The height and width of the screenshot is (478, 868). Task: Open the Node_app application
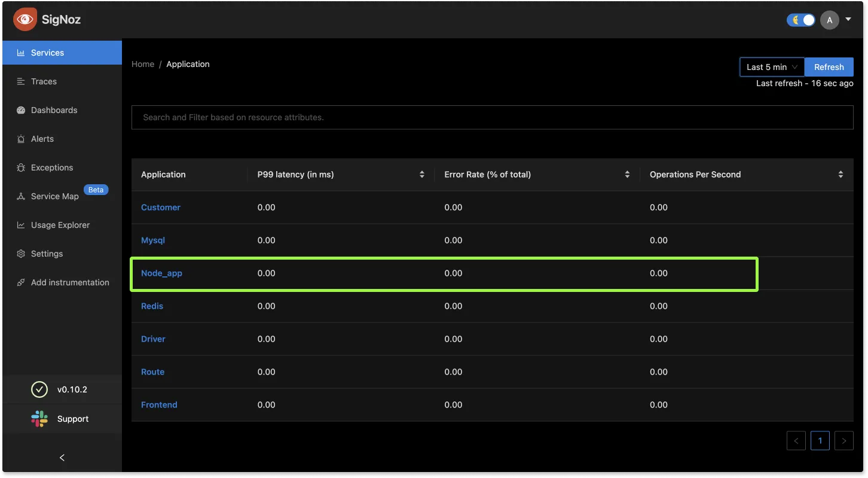[x=161, y=273]
